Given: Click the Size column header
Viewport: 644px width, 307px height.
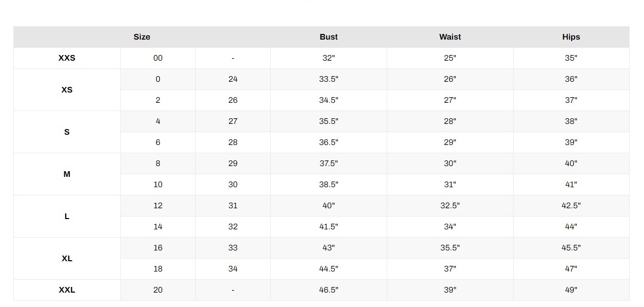Looking at the screenshot, I should pos(142,37).
